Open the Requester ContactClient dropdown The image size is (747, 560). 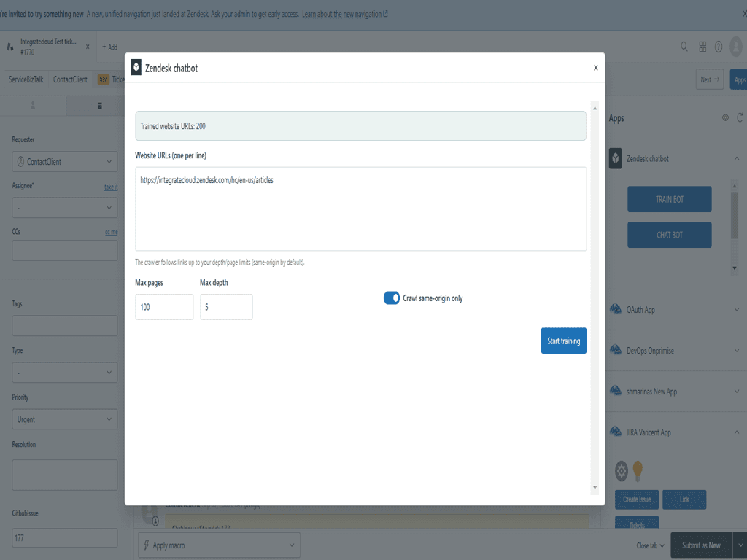(x=65, y=162)
